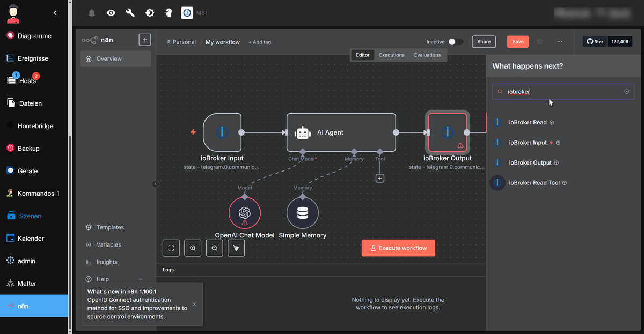
Task: Open Diagramme in the ioBroker sidebar
Action: tap(34, 36)
